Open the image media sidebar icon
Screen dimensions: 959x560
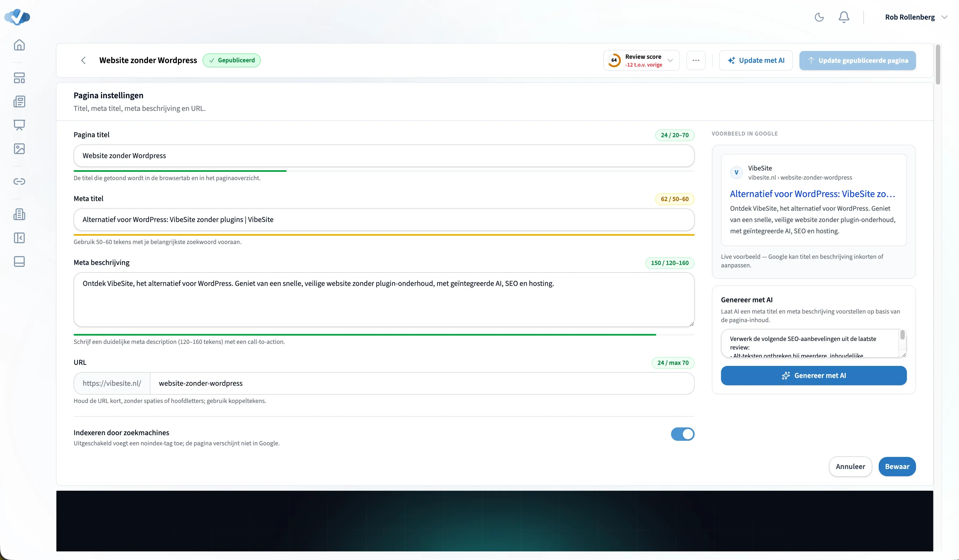point(19,149)
